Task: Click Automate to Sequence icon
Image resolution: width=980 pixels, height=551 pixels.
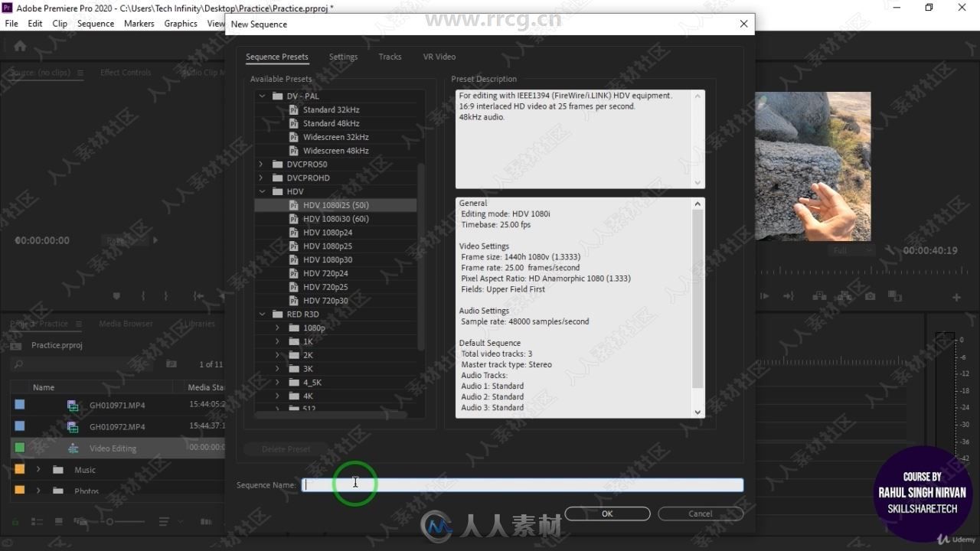Action: [206, 522]
